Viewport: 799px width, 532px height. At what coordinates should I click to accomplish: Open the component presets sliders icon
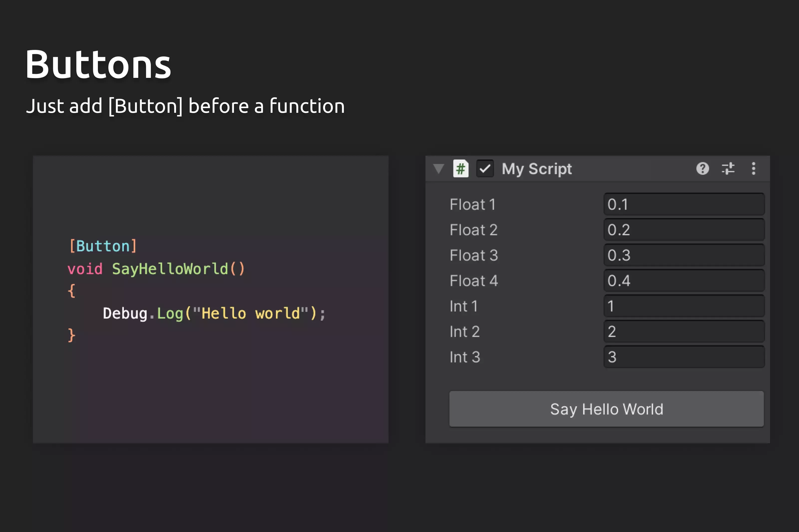pyautogui.click(x=728, y=168)
